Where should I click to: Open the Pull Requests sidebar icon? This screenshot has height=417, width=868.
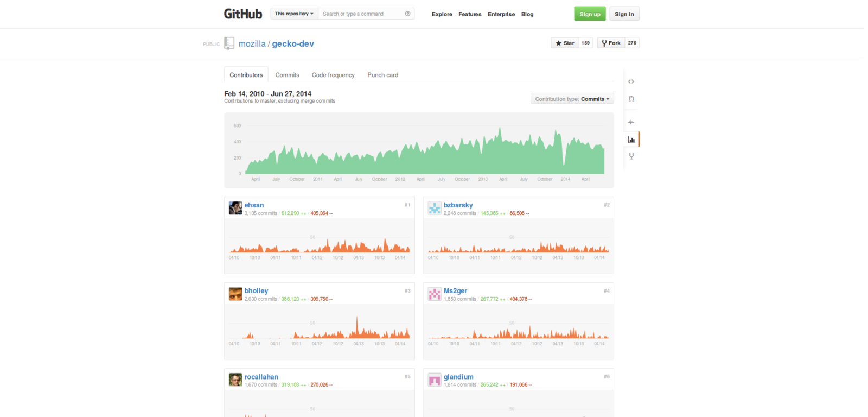point(631,99)
